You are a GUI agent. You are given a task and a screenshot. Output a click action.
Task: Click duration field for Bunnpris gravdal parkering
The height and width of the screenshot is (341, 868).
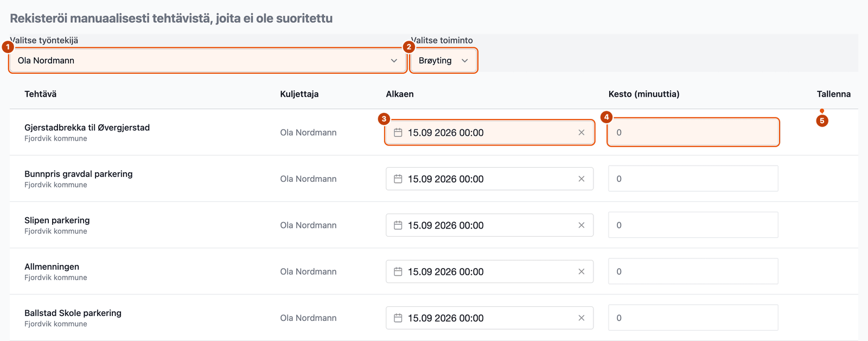coord(693,179)
